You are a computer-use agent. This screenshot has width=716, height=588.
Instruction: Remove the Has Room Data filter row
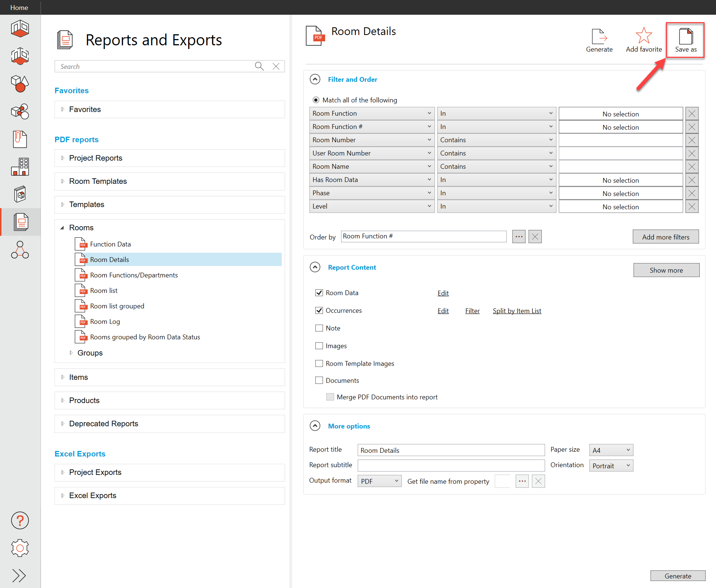pyautogui.click(x=692, y=180)
